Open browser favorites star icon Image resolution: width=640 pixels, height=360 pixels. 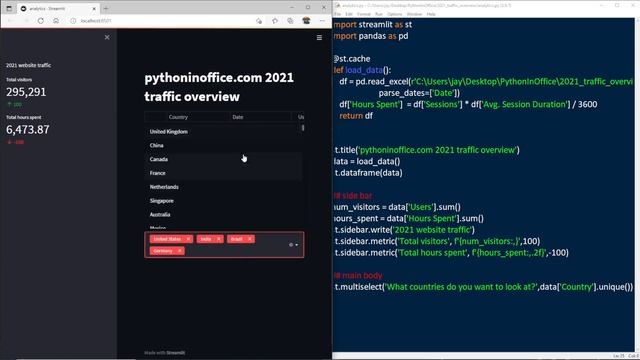(275, 21)
